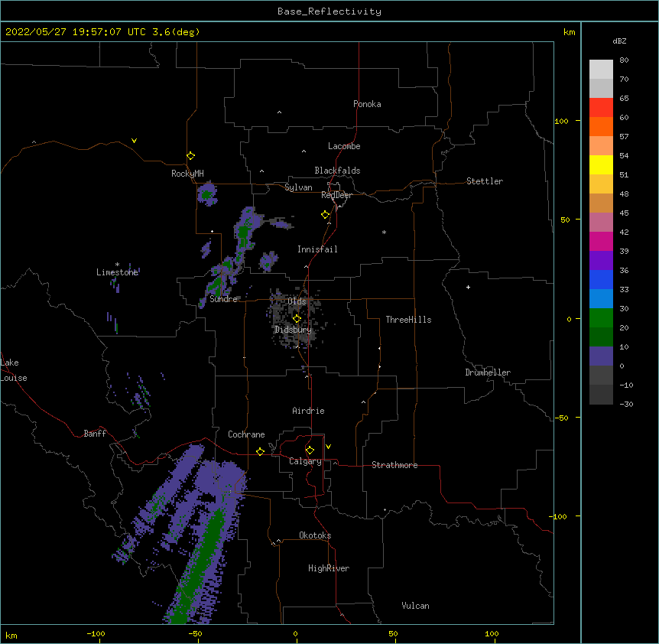Click the purple 10 dBZ legend swatch
The image size is (659, 644).
(601, 356)
